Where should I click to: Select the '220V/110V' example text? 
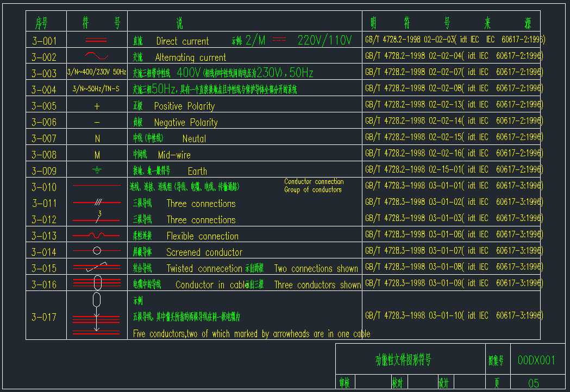[325, 40]
